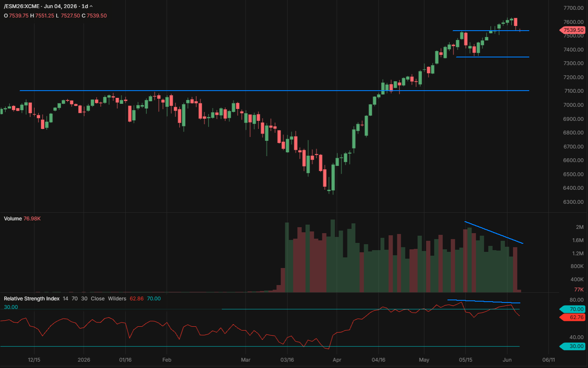This screenshot has width=588, height=368.
Task: Click date axis label Apr
Action: (336, 360)
